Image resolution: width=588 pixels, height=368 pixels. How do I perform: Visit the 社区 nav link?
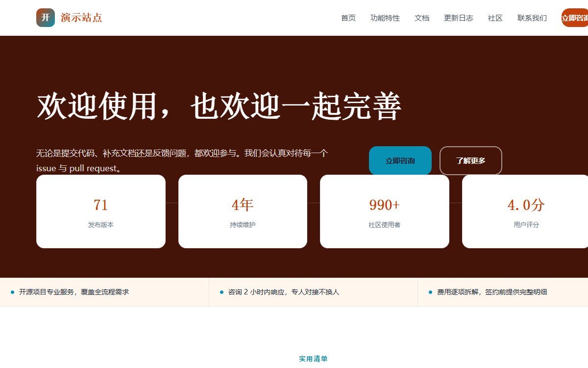pyautogui.click(x=495, y=18)
